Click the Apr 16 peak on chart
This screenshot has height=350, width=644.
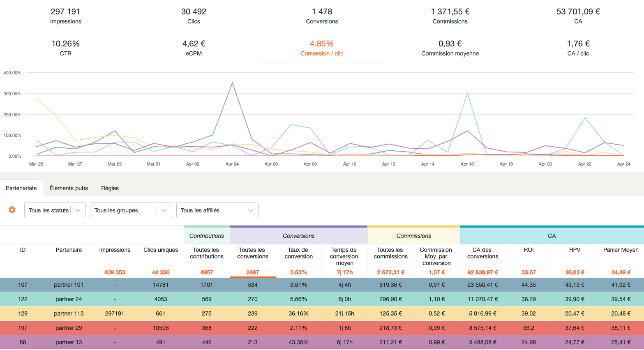point(467,93)
